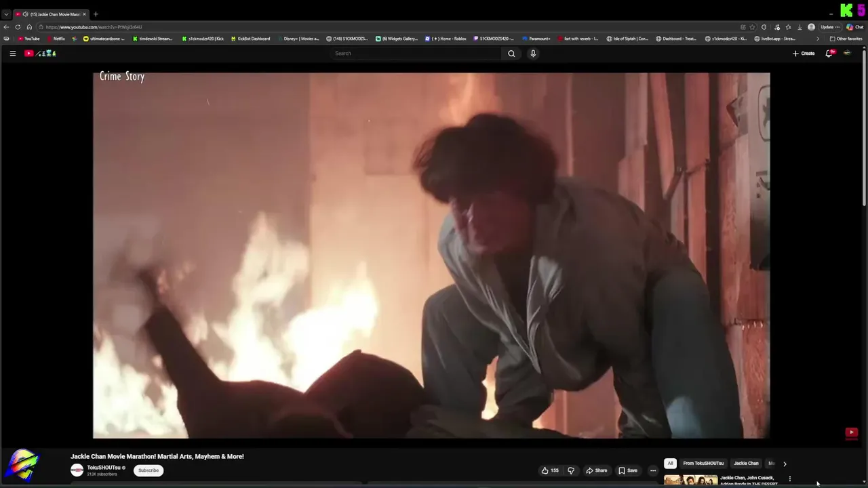Image resolution: width=868 pixels, height=488 pixels.
Task: Open YouTube bookmark in favorites bar
Action: pos(28,39)
